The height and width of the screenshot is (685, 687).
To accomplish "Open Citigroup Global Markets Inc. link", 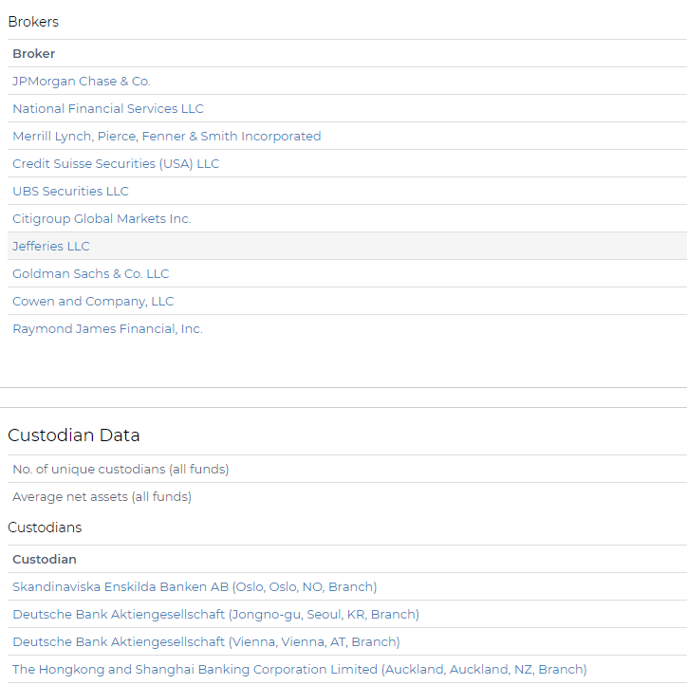I will click(x=102, y=219).
